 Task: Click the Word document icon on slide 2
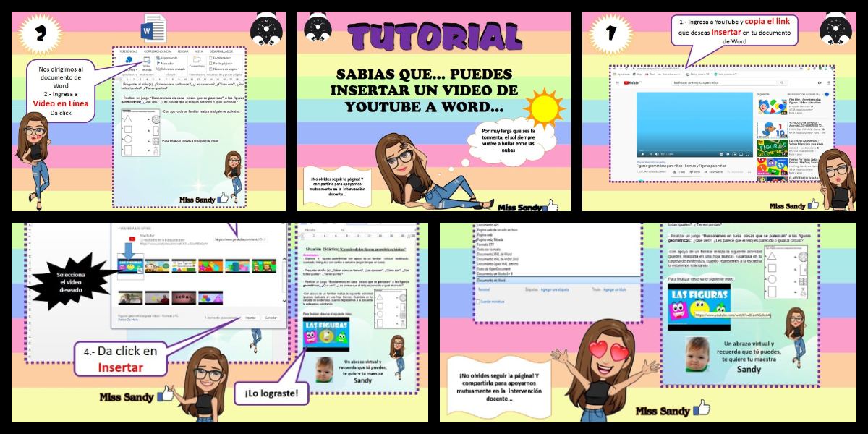point(154,29)
